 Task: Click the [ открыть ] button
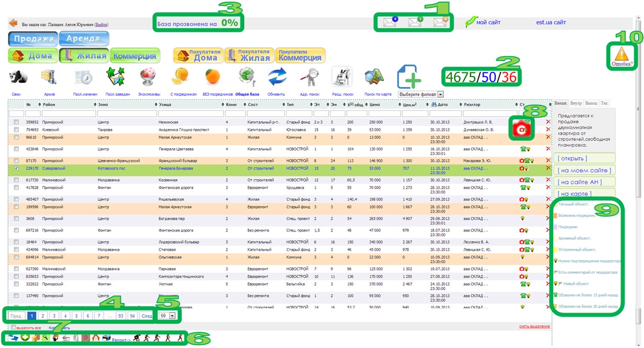tap(584, 158)
